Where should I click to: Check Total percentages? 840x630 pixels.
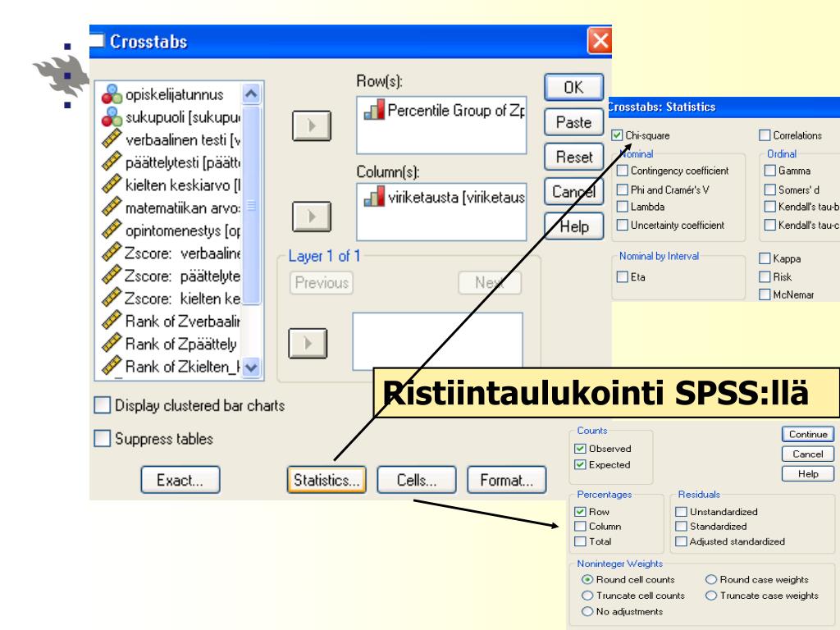tap(580, 541)
